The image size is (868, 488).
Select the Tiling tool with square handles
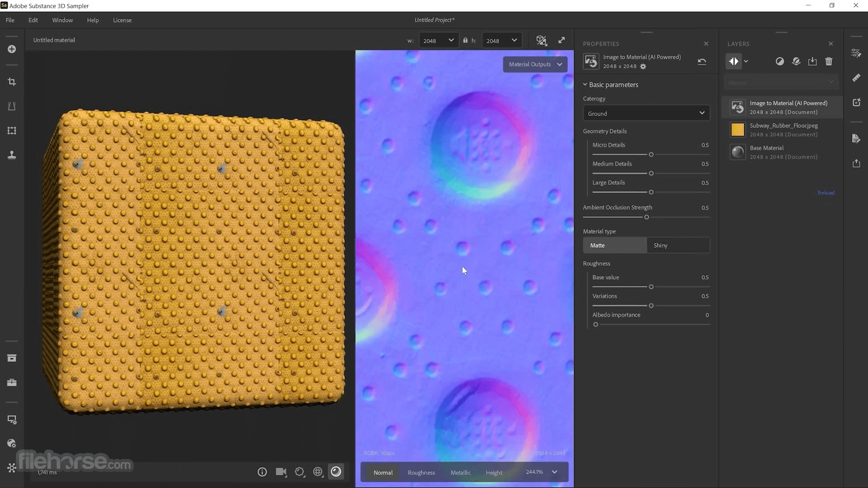12,131
